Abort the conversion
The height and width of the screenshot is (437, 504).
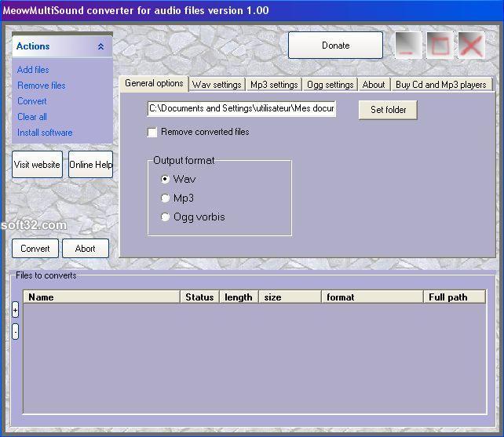86,249
